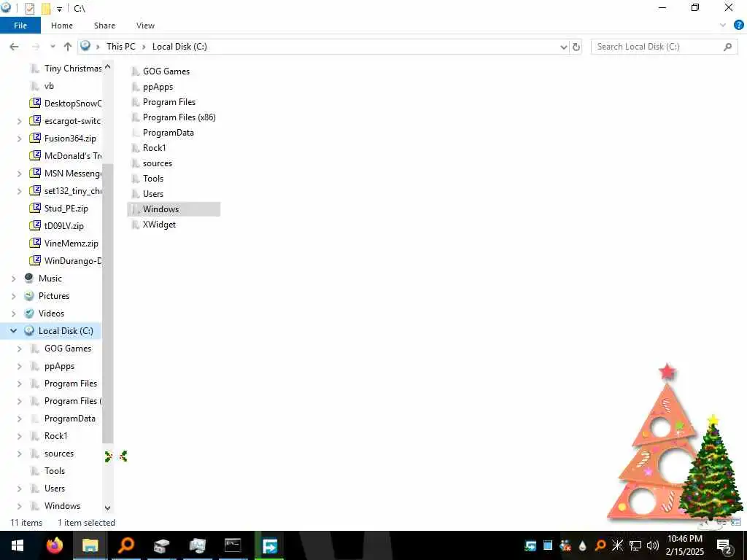
Task: Open the volume speaker tray icon
Action: tap(653, 545)
